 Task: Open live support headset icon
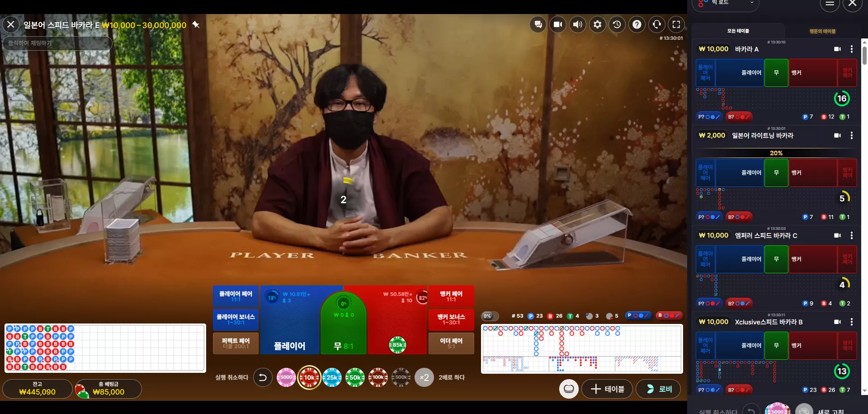[657, 24]
